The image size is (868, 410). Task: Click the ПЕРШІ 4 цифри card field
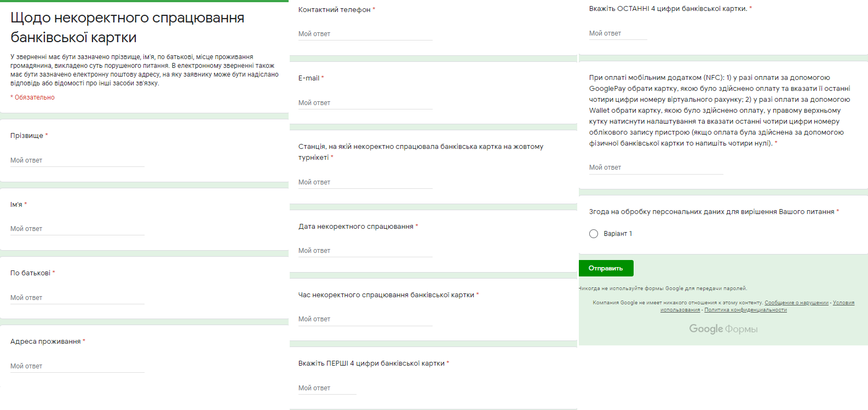coord(327,388)
